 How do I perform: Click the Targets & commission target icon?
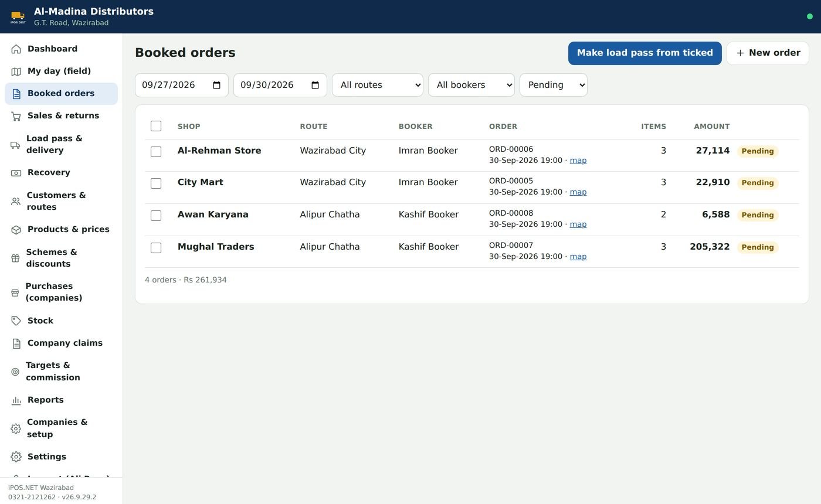(x=15, y=372)
